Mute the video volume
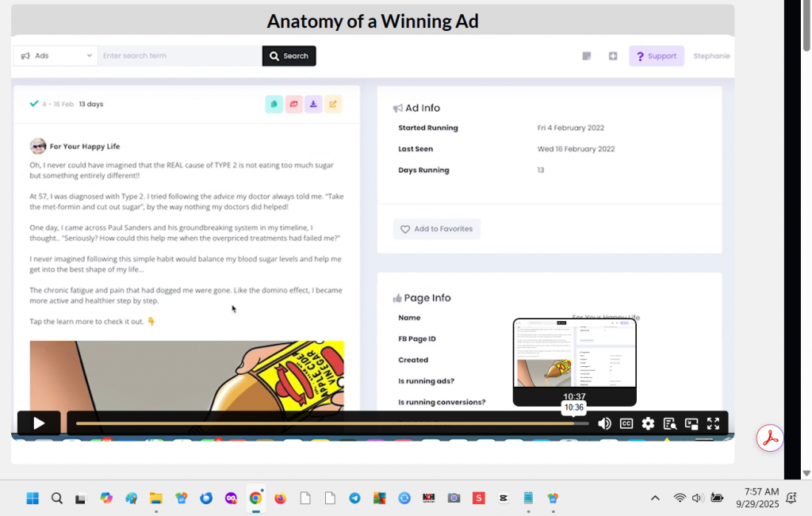 point(604,423)
